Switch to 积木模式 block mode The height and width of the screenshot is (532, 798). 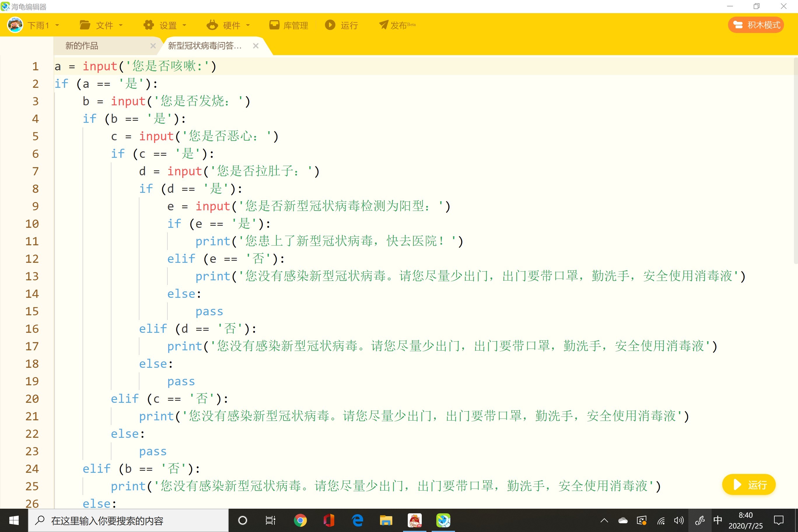pyautogui.click(x=756, y=25)
